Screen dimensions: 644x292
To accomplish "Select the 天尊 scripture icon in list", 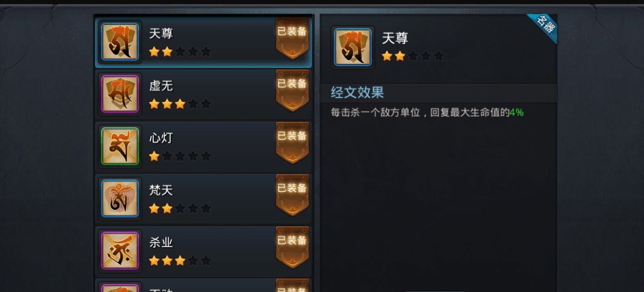I will point(120,42).
